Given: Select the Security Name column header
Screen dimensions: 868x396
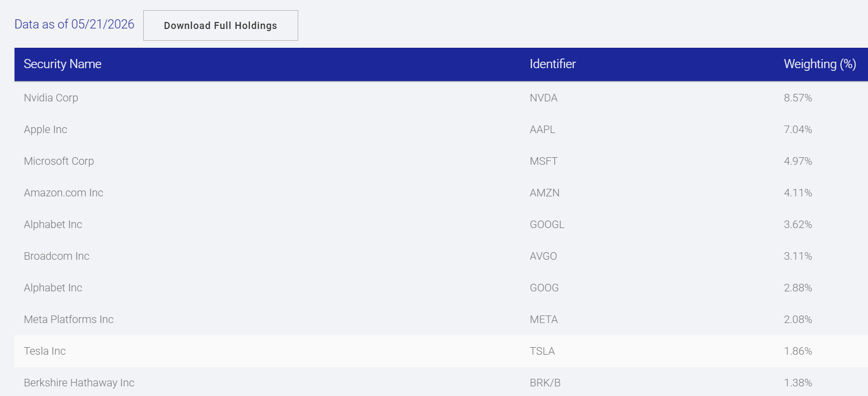Looking at the screenshot, I should coord(63,64).
